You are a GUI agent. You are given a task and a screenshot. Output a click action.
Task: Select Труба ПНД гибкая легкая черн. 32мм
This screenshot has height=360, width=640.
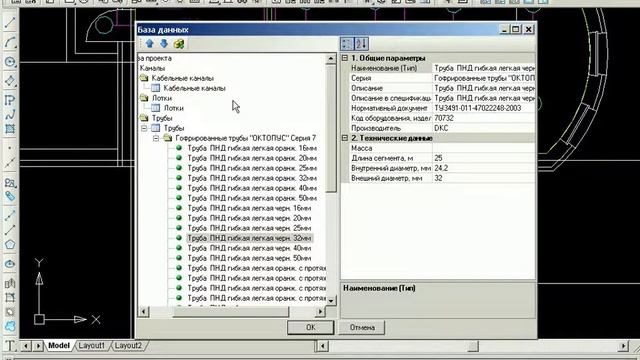[249, 238]
